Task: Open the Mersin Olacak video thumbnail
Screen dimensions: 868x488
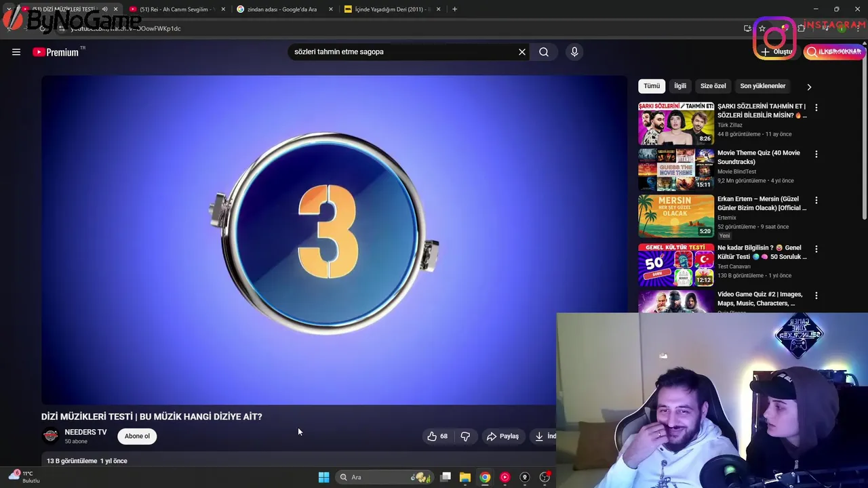Action: (676, 216)
